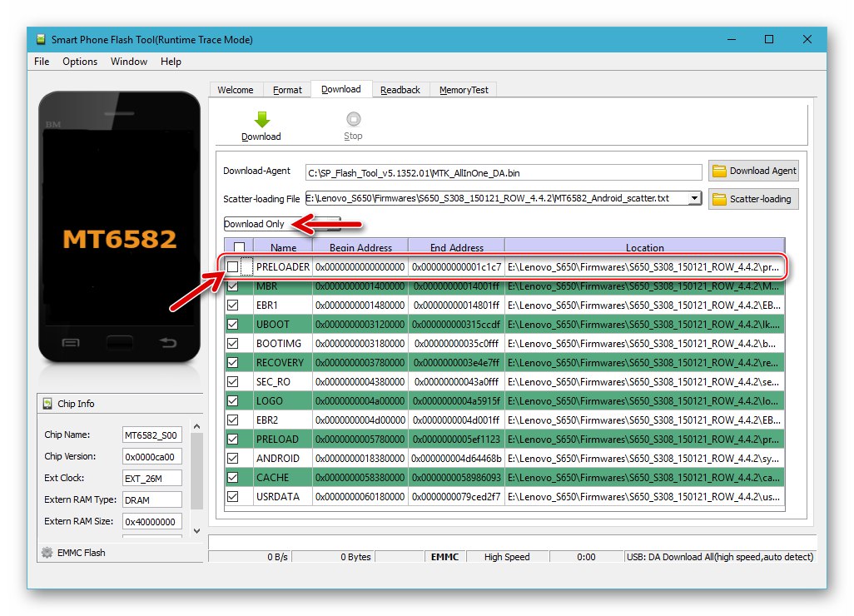854x616 pixels.
Task: Toggle the select-all checkbox in table header
Action: click(x=240, y=247)
